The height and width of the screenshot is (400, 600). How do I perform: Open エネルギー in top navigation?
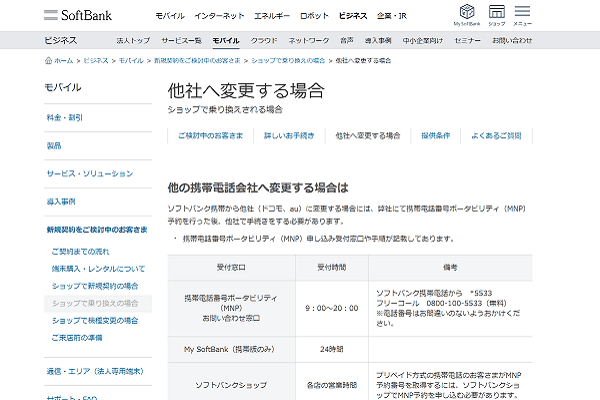[x=272, y=16]
